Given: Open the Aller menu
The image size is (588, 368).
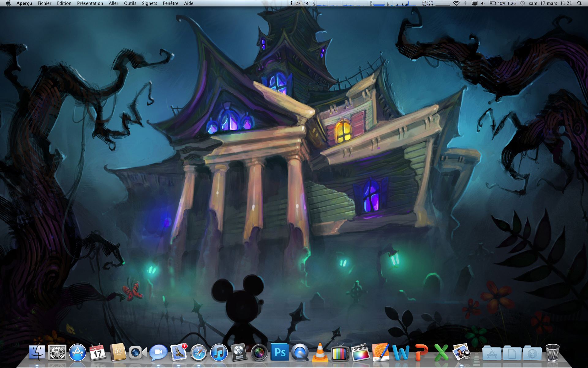Looking at the screenshot, I should coord(113,3).
